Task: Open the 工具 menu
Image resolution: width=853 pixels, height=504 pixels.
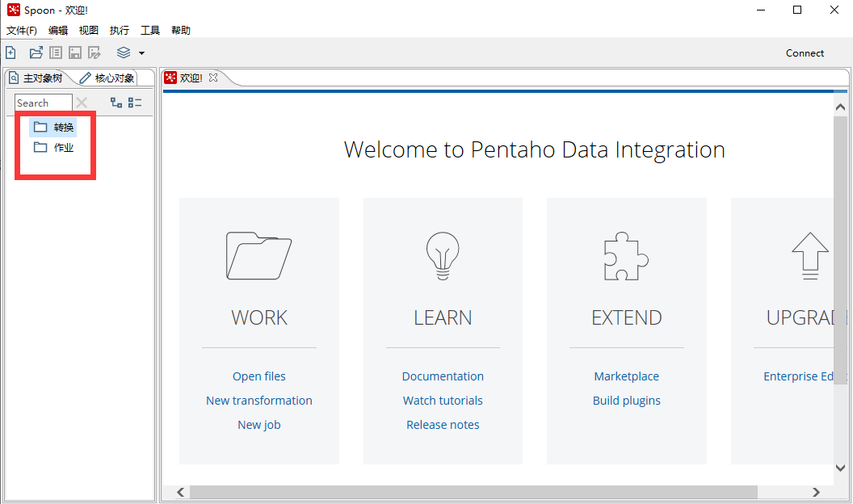Action: pos(150,31)
